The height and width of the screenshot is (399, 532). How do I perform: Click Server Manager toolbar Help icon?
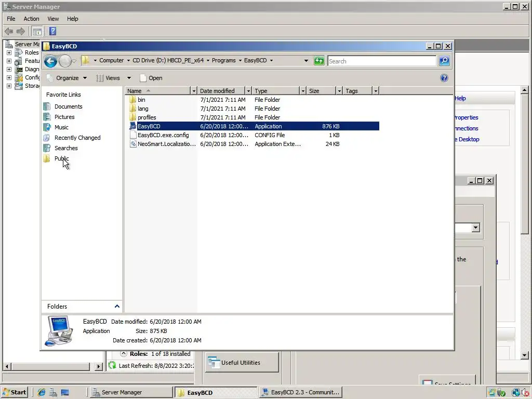[x=52, y=31]
